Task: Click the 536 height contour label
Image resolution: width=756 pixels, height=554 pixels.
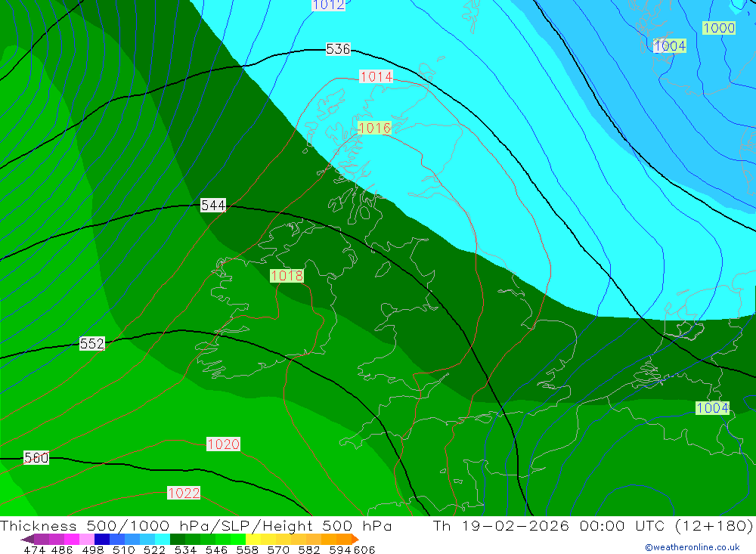Action: (x=338, y=49)
